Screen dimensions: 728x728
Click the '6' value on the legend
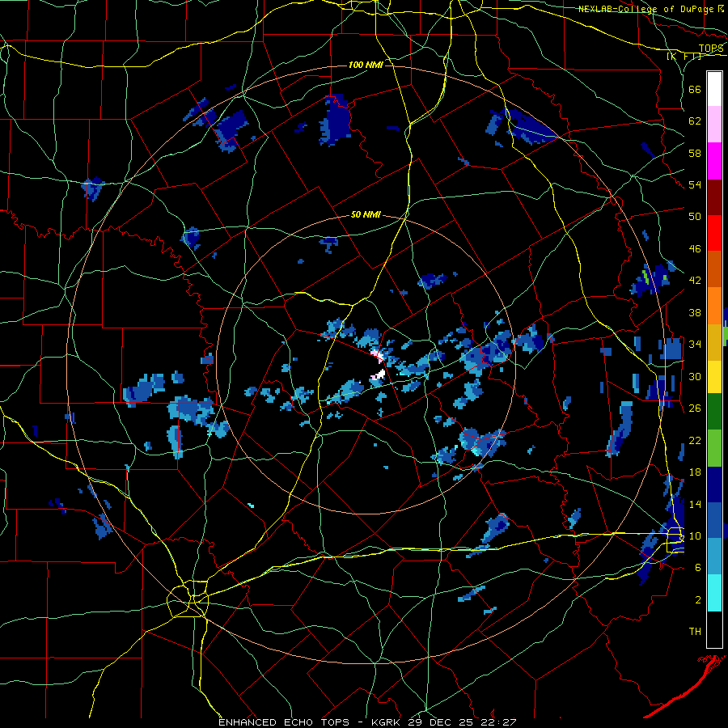click(697, 567)
